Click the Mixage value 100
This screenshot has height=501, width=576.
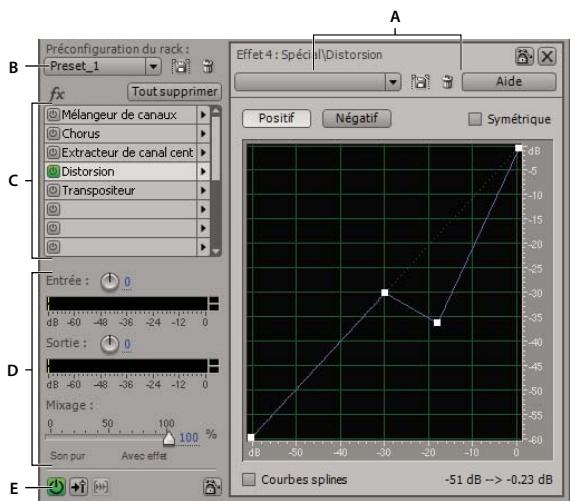pos(189,437)
